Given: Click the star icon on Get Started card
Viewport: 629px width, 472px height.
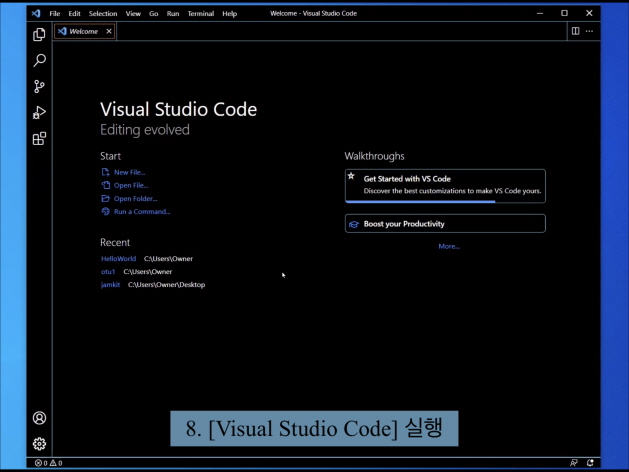Looking at the screenshot, I should pyautogui.click(x=351, y=176).
